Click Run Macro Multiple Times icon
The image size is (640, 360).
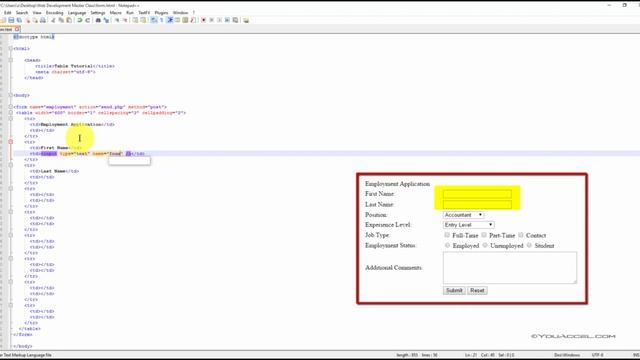tap(227, 20)
